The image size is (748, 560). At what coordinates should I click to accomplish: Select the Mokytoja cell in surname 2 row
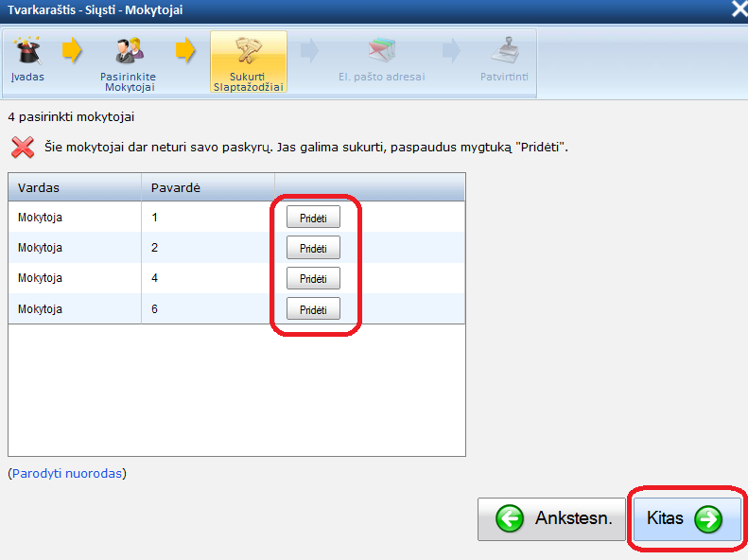(x=75, y=248)
